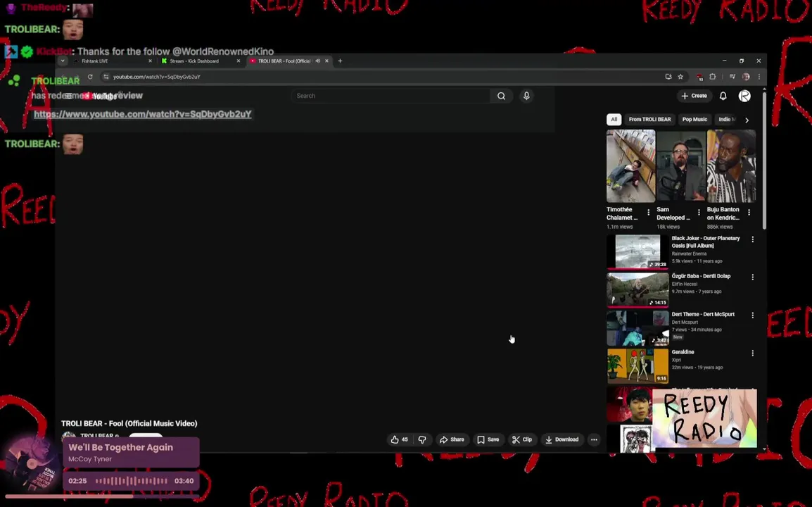
Task: Click the chat YouTube link from TROLIBEAR
Action: pyautogui.click(x=142, y=114)
